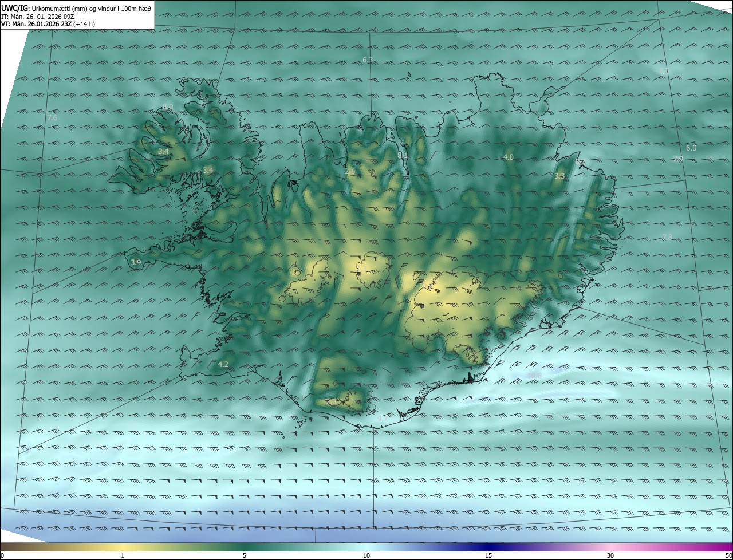Click the value label '7.8' off the east coast

point(667,237)
